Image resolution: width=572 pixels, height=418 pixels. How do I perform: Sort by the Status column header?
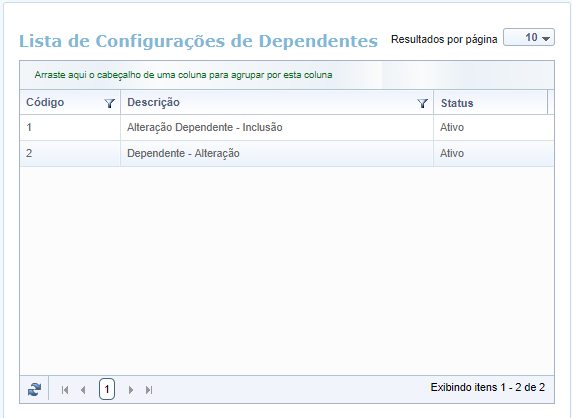click(457, 103)
